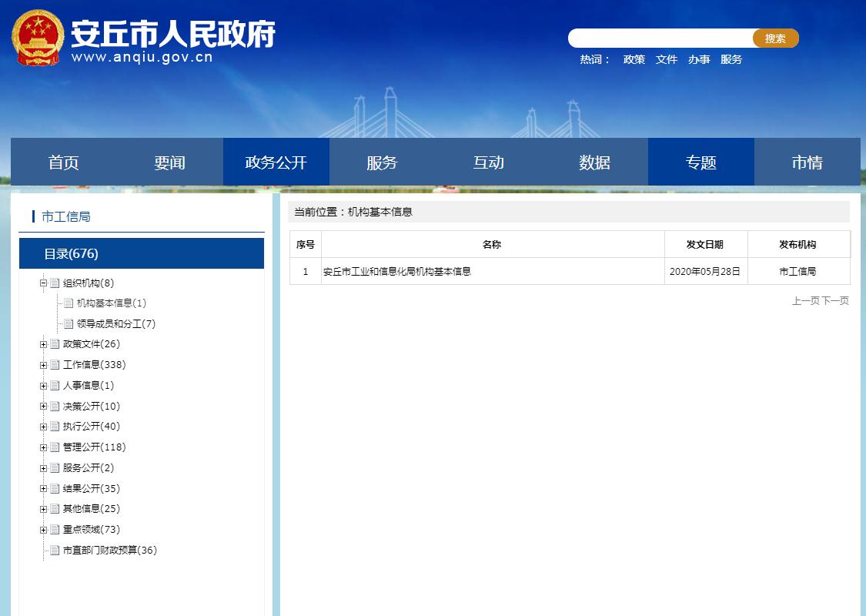Open the 首页 navigation tab
Screen dimensions: 866x616
click(x=64, y=162)
